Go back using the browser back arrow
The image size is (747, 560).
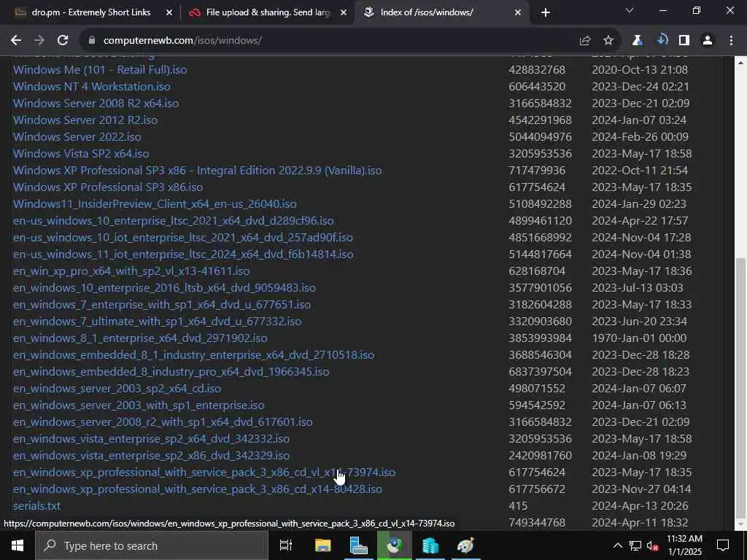click(16, 41)
